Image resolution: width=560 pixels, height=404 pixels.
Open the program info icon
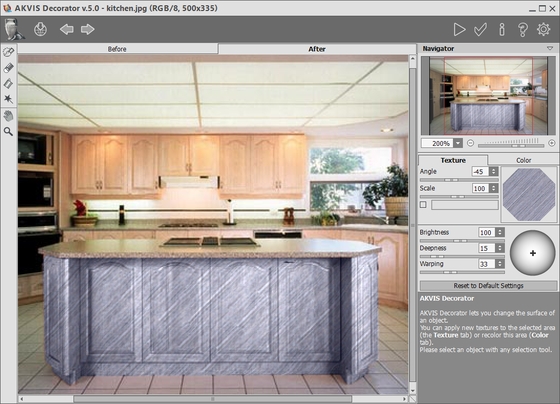(502, 30)
